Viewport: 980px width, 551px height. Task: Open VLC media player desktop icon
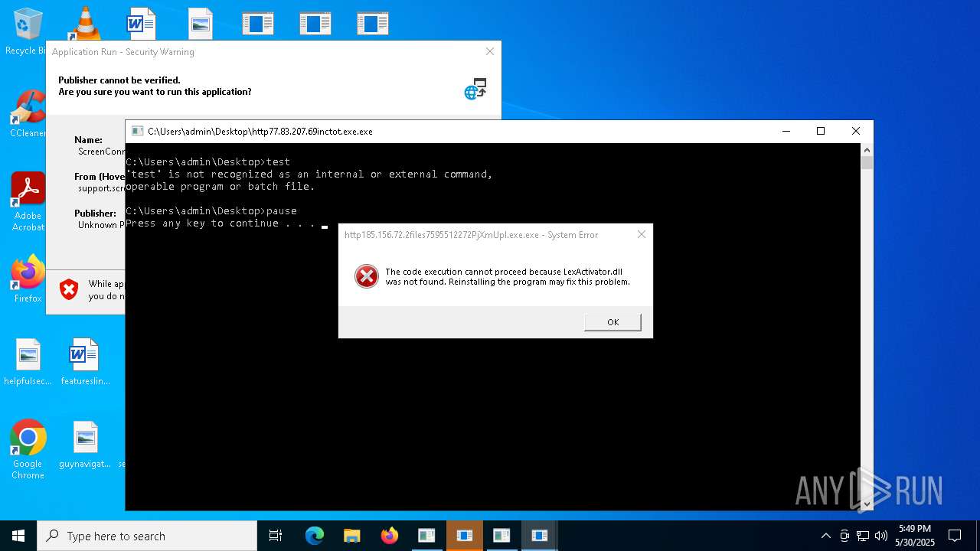(x=85, y=23)
